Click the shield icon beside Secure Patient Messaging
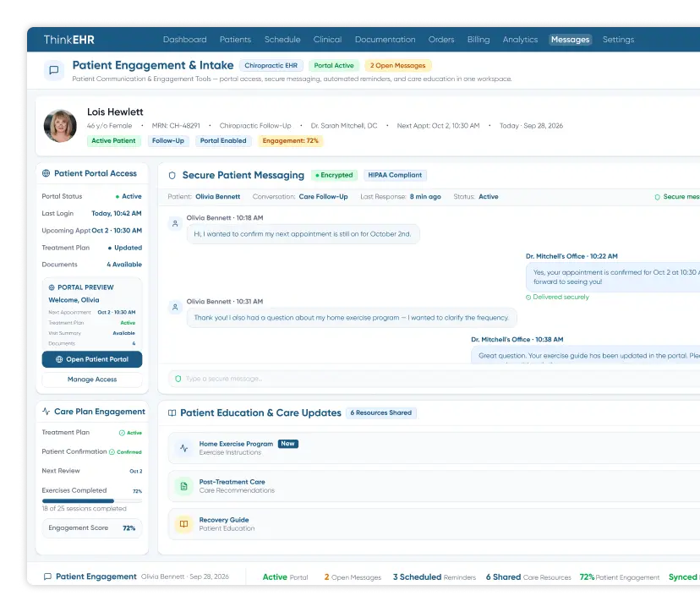This screenshot has height=612, width=700. [172, 176]
